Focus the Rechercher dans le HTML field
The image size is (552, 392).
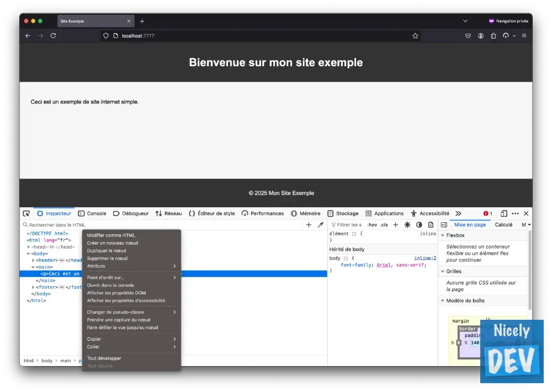click(x=162, y=224)
